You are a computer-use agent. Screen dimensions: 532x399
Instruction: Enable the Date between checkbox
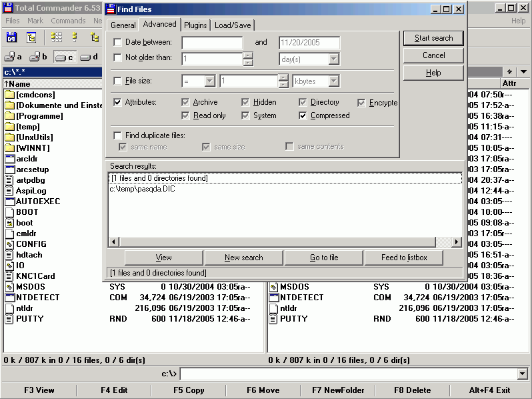[117, 42]
